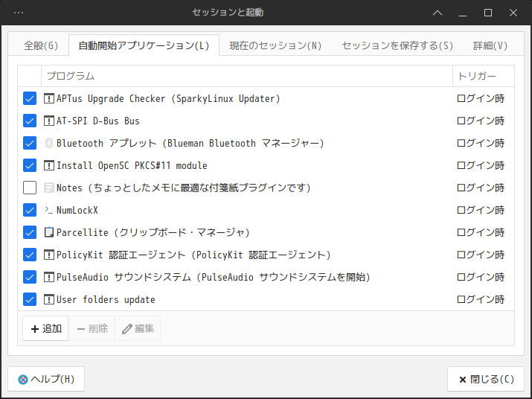The height and width of the screenshot is (399, 532).
Task: Disable APTus Upgrade Checker autostart
Action: [x=30, y=99]
